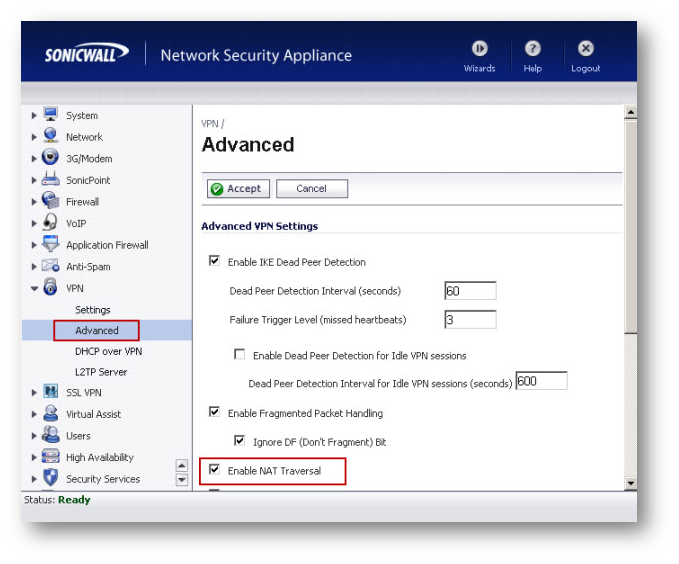Click the Users group icon
The height and width of the screenshot is (564, 679).
tap(50, 434)
